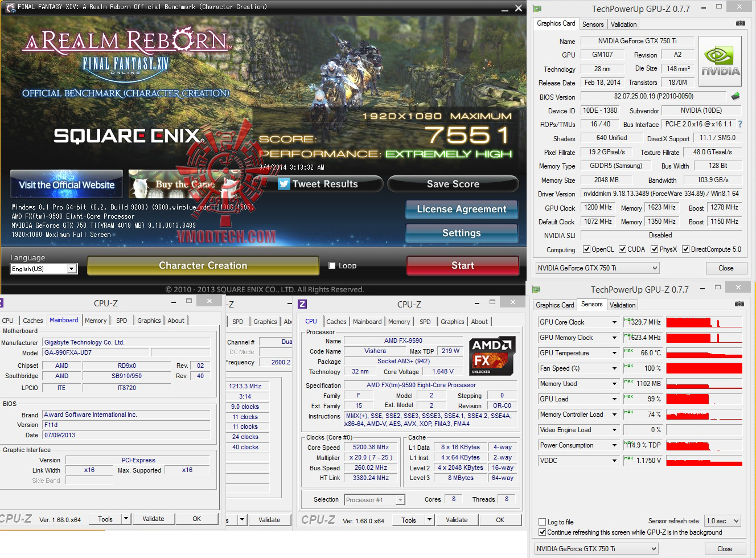Open the VDDC sensor dropdown
Viewport: 756px width, 558px height.
click(x=614, y=461)
